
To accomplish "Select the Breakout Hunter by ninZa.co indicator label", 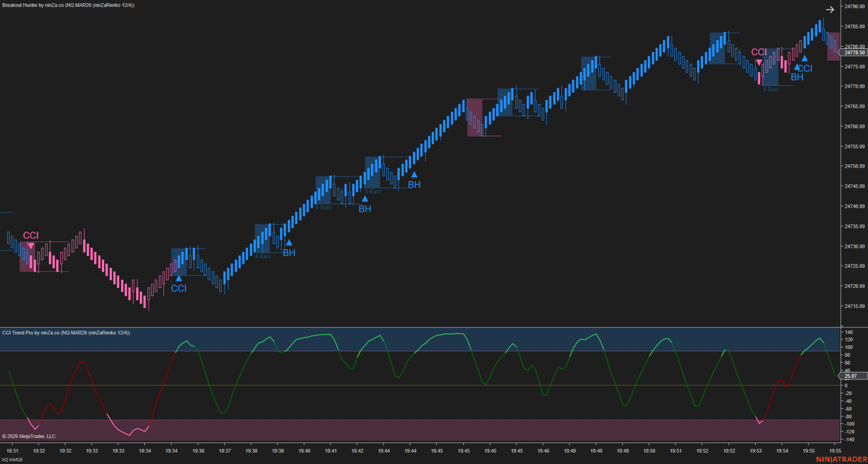I will pyautogui.click(x=68, y=5).
